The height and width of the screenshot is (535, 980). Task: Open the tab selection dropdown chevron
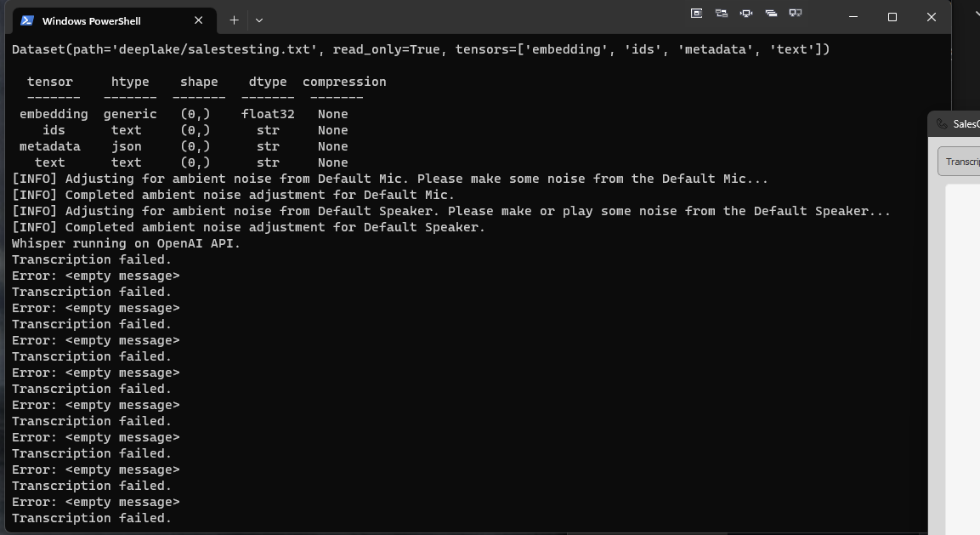258,20
